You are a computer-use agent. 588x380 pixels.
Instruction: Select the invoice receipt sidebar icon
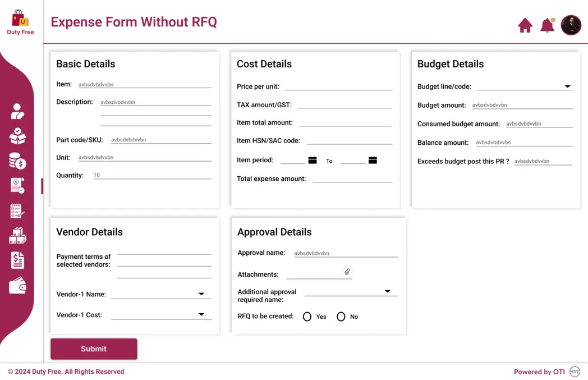(17, 186)
